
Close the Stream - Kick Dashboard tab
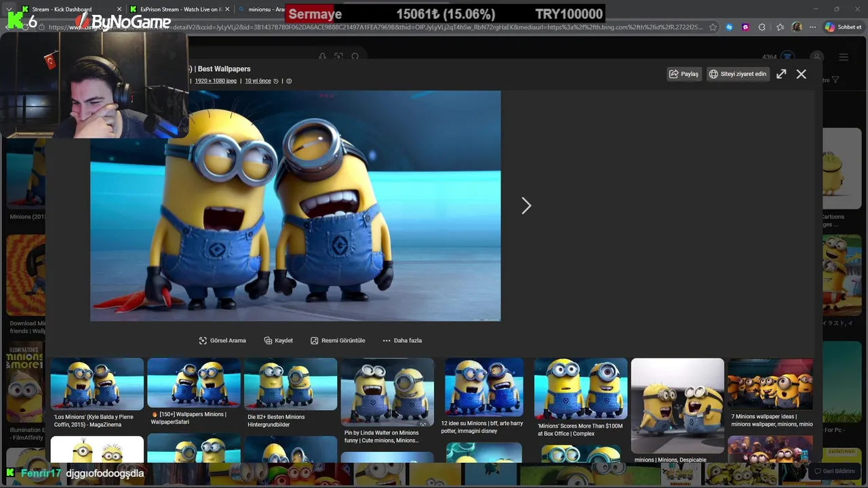point(119,9)
